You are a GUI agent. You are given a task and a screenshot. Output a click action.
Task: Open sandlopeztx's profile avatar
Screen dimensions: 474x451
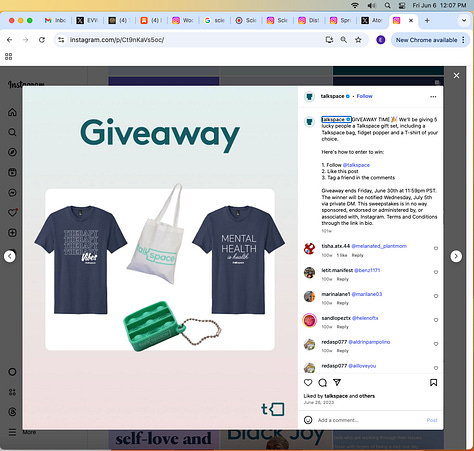(309, 321)
